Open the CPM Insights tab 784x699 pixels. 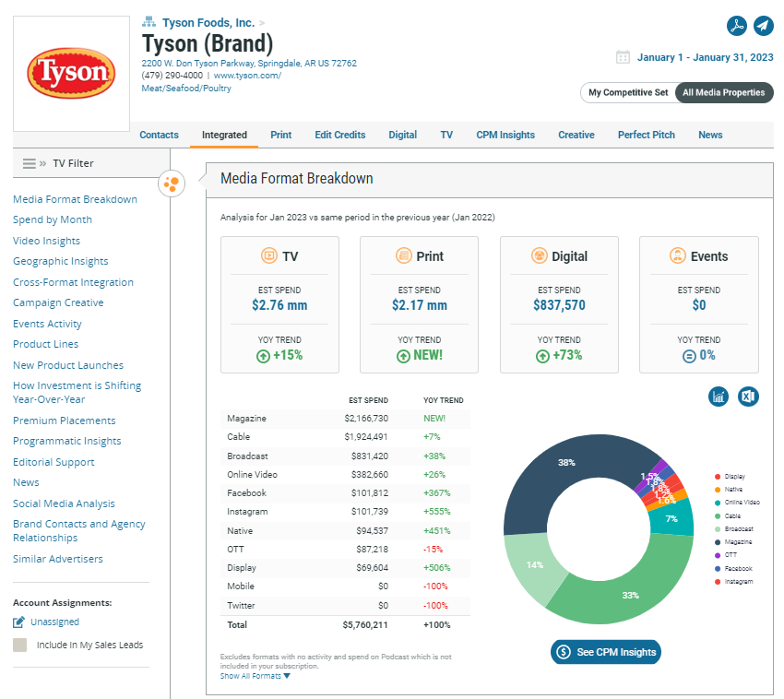click(x=505, y=135)
